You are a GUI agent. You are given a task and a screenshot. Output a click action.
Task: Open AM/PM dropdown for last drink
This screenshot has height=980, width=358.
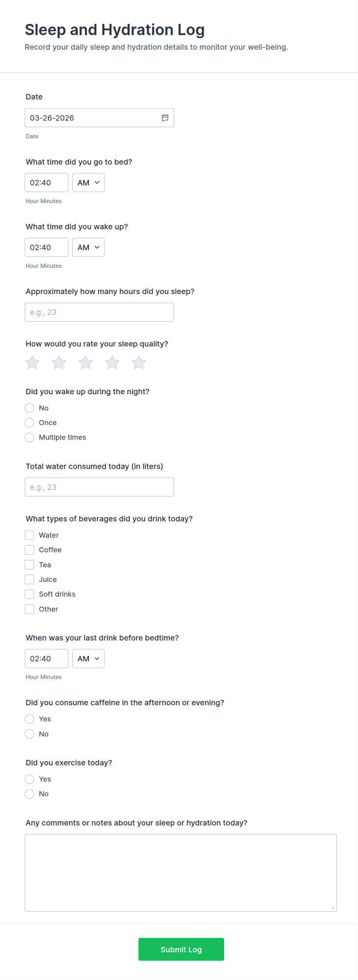pyautogui.click(x=88, y=659)
